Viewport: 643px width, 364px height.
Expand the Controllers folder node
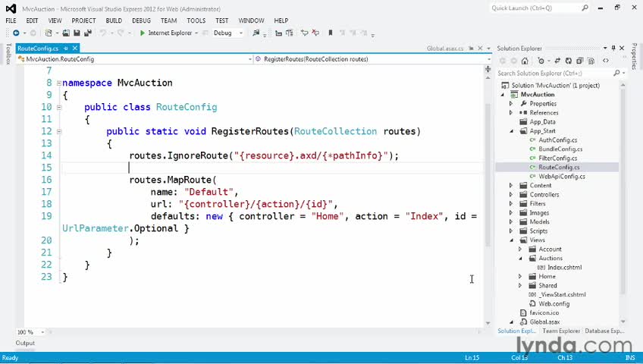coord(511,195)
